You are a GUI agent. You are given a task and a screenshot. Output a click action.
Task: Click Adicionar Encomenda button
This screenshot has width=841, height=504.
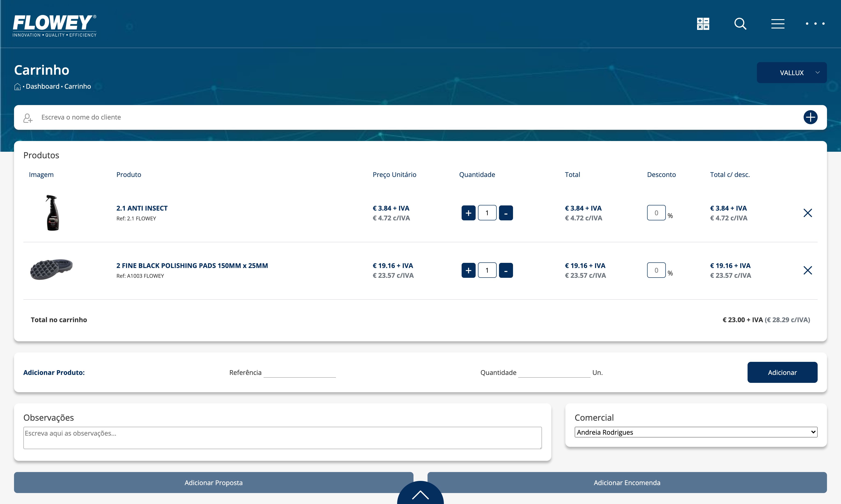click(x=627, y=482)
